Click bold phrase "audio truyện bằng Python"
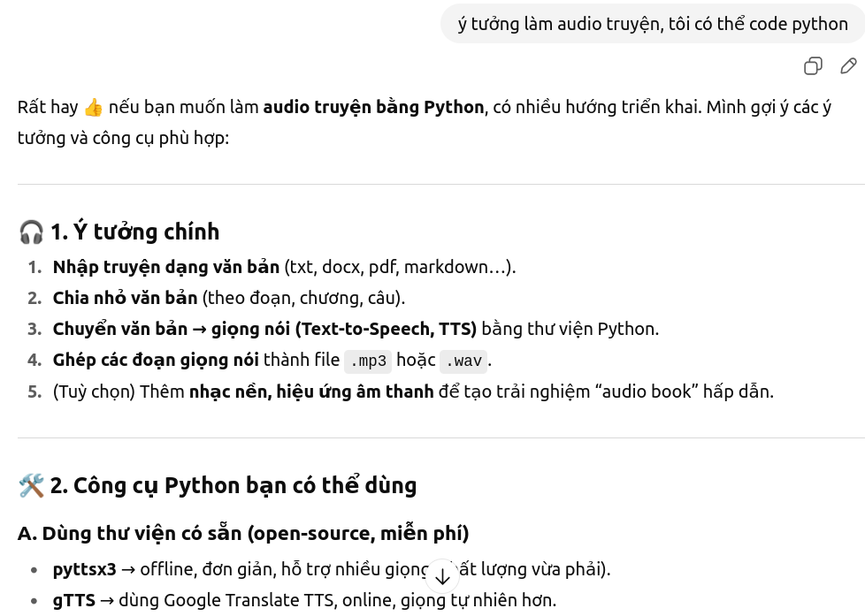Image resolution: width=865 pixels, height=616 pixels. (373, 107)
